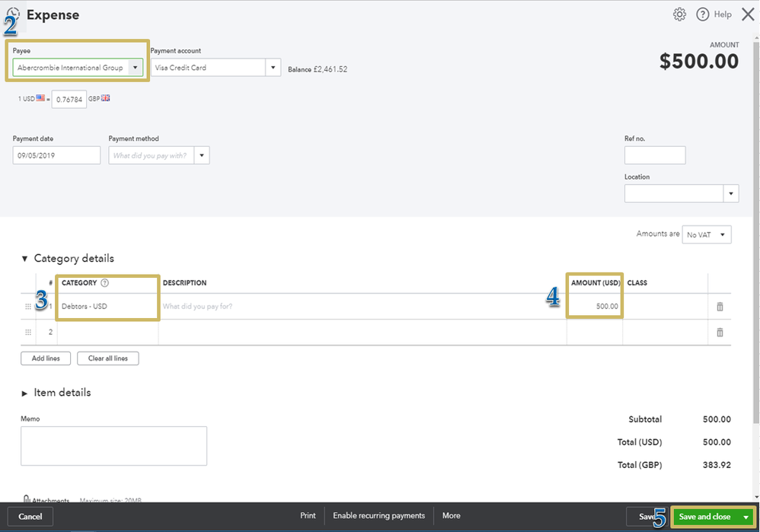Grab the drag handle of line 1
This screenshot has width=760, height=532.
28,307
